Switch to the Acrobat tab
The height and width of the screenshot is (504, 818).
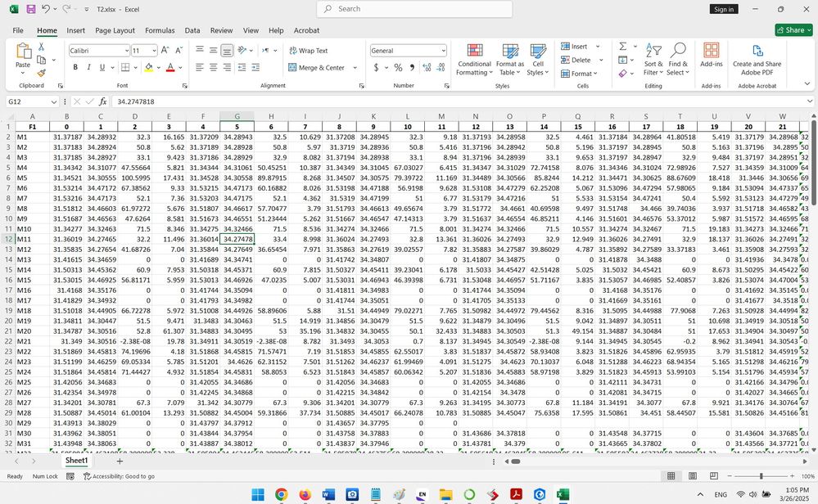click(306, 30)
